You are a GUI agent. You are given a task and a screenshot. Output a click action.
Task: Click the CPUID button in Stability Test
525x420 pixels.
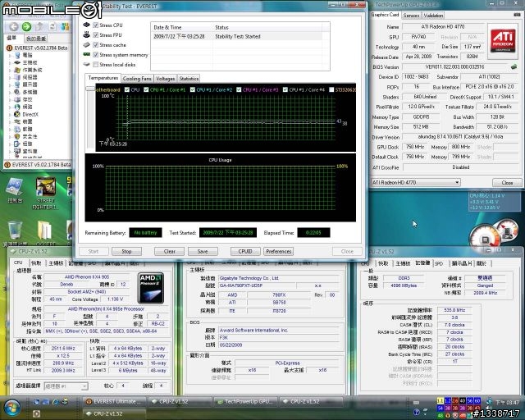tap(245, 251)
